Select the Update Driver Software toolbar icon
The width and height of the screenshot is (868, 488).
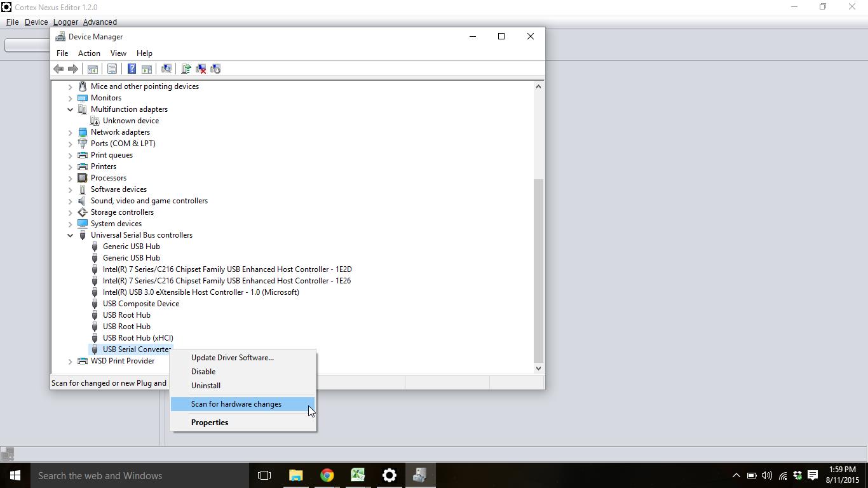(x=186, y=69)
